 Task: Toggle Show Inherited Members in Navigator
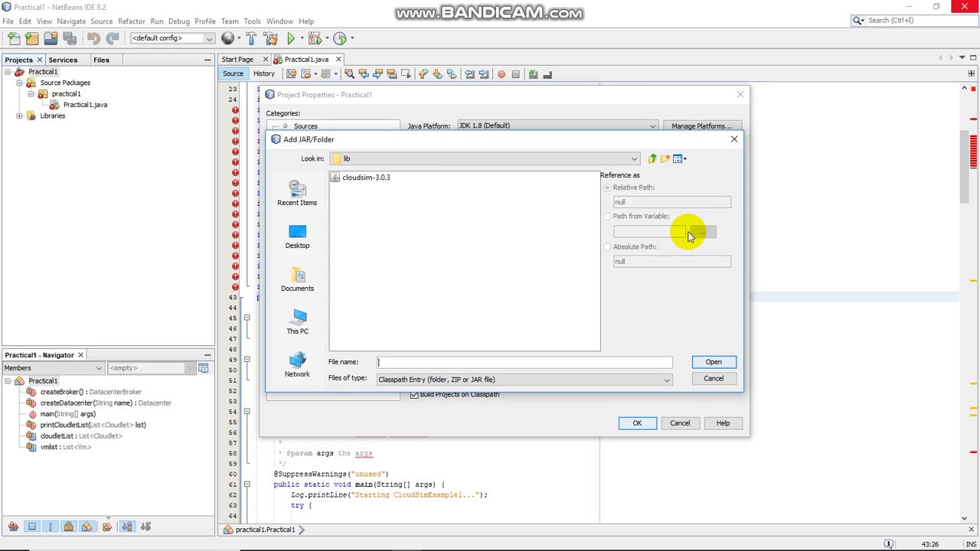click(13, 527)
